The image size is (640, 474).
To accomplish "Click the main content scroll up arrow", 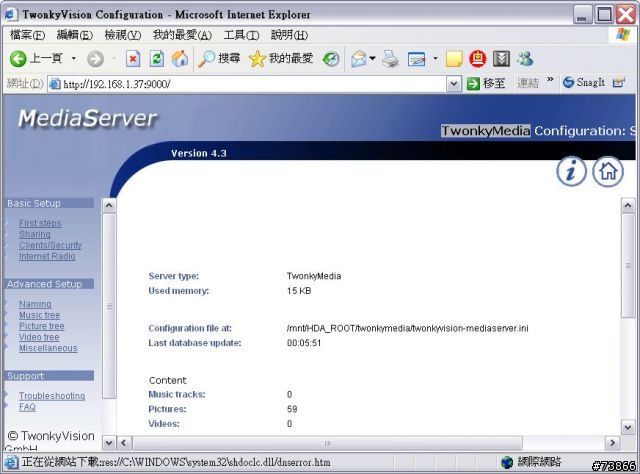I will coord(628,205).
